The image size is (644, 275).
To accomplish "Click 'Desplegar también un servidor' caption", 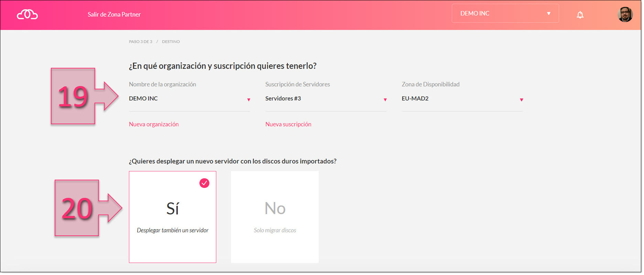I will pos(173,230).
